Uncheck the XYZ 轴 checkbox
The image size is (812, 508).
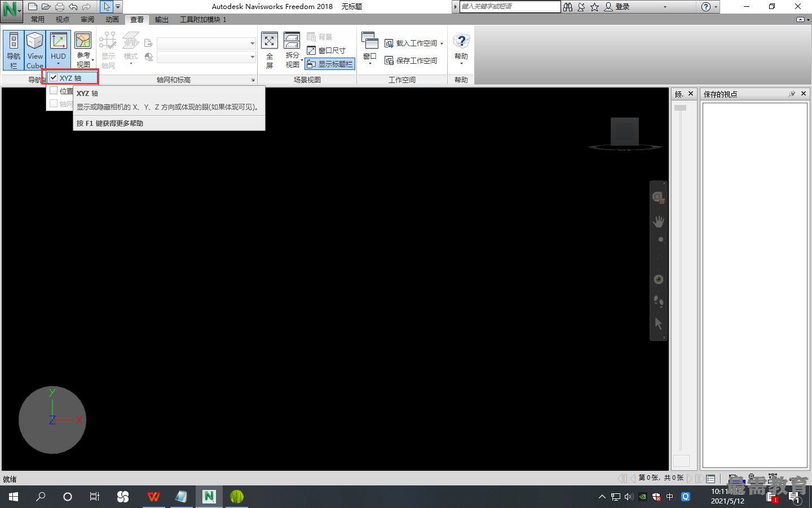(x=54, y=78)
